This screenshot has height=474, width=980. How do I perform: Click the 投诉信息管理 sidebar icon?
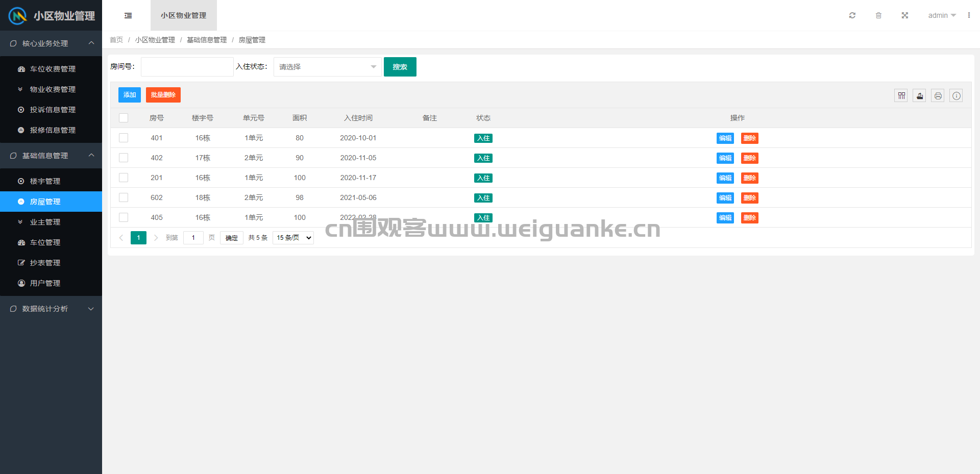tap(21, 110)
